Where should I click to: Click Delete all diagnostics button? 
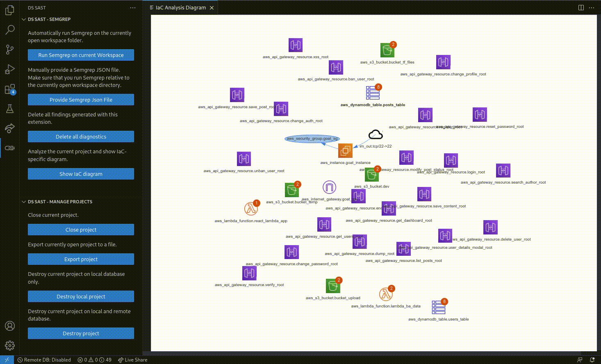tap(81, 136)
